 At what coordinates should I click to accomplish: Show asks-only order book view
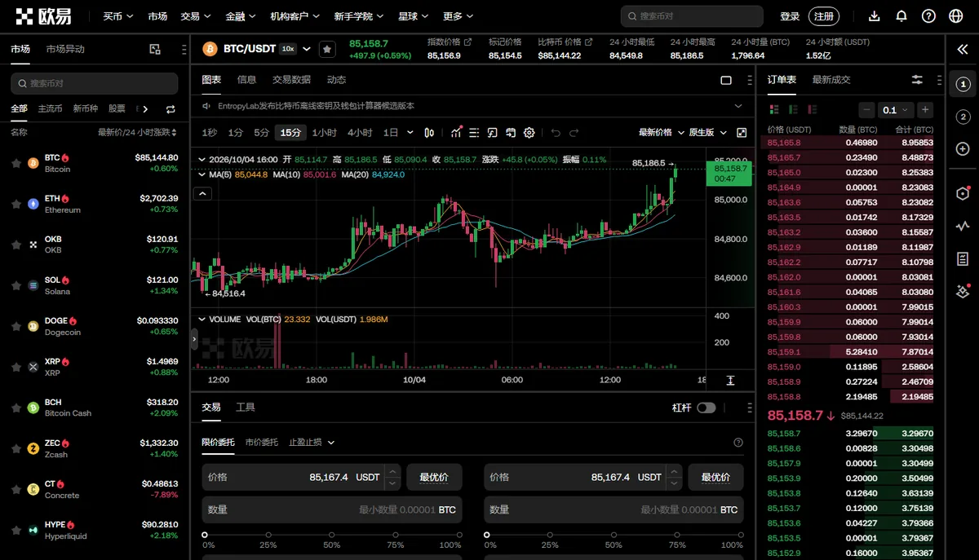pos(813,109)
